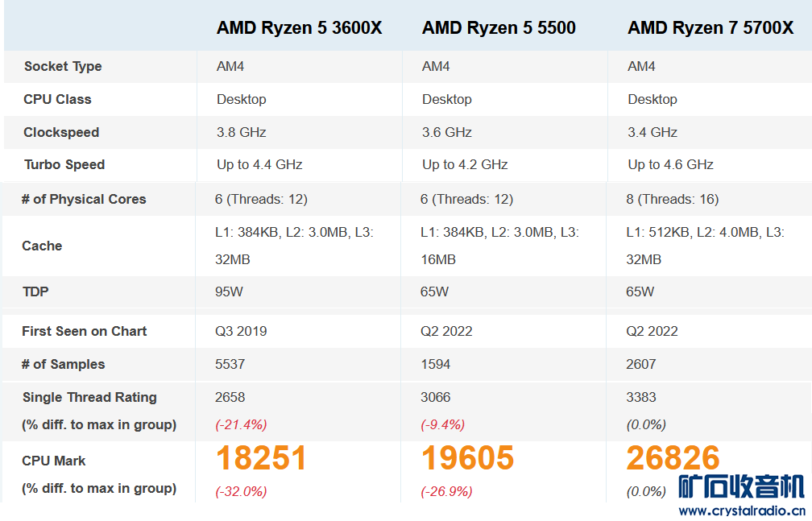Viewport: 812px width, 521px height.
Task: Click the Clockspeed row label
Action: [x=61, y=133]
